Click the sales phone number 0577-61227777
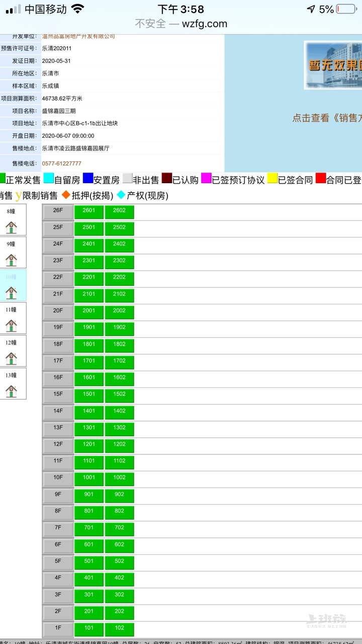The height and width of the screenshot is (644, 362). 62,164
